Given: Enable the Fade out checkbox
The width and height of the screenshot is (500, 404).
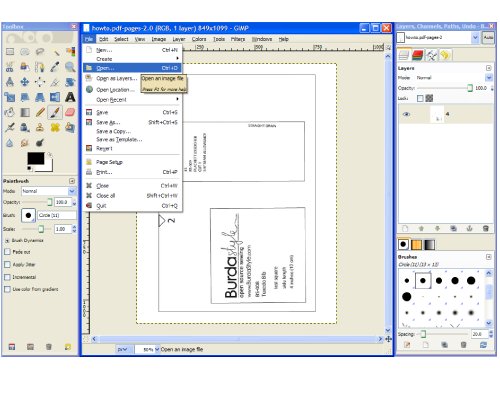Looking at the screenshot, I should tap(7, 252).
